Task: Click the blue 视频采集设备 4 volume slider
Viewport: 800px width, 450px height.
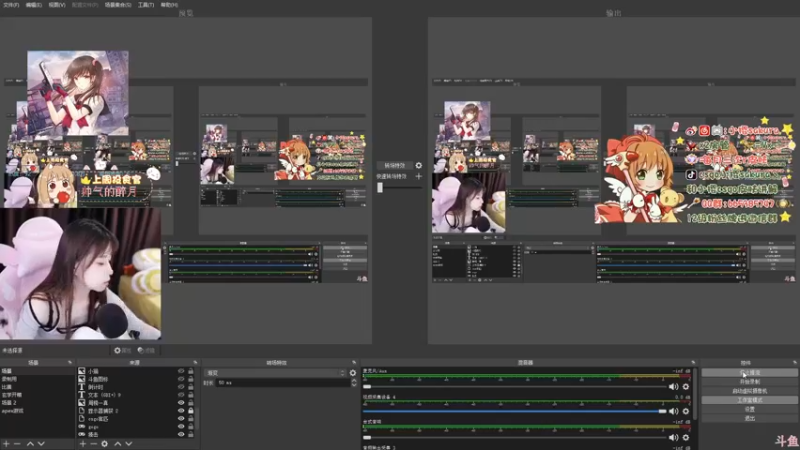Action: 514,411
